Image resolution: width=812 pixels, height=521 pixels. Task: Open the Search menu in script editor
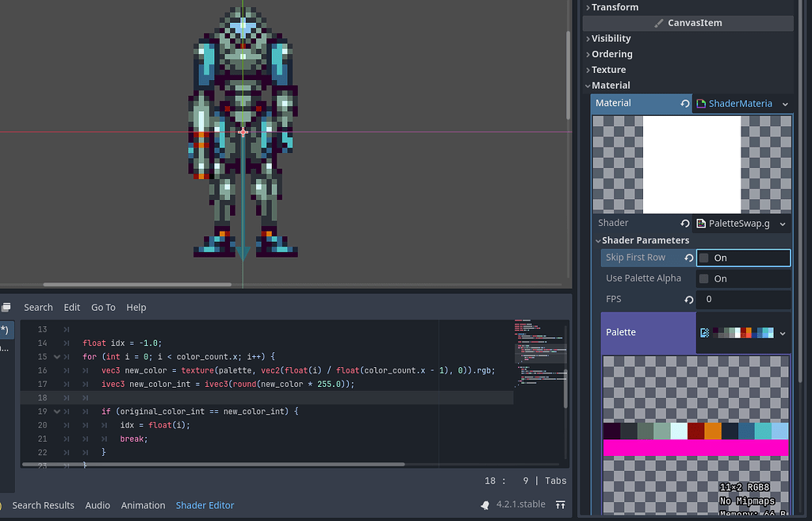point(38,307)
